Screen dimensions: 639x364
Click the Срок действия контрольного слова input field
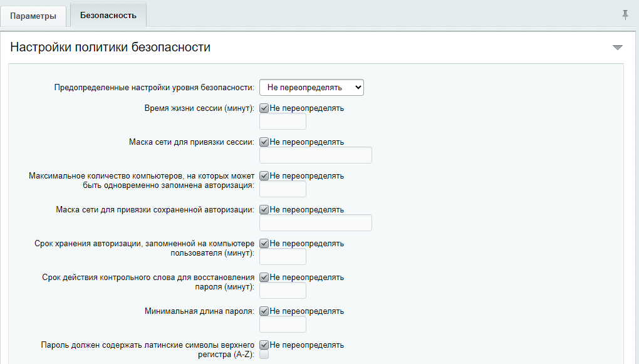283,291
